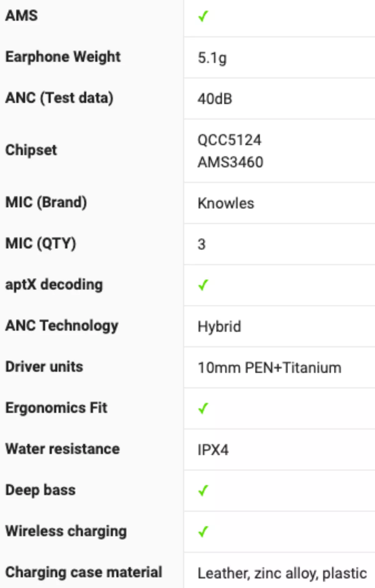Click the Driver units label
The height and width of the screenshot is (588, 375).
44,367
